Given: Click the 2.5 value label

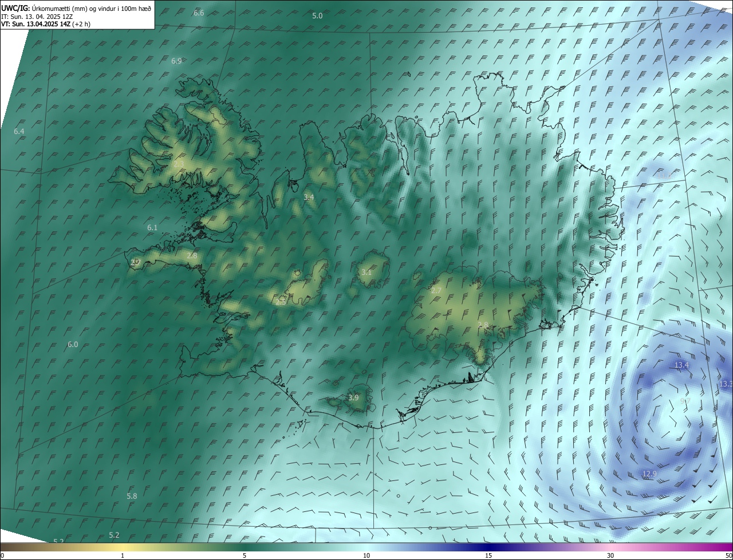Looking at the screenshot, I should [x=281, y=302].
